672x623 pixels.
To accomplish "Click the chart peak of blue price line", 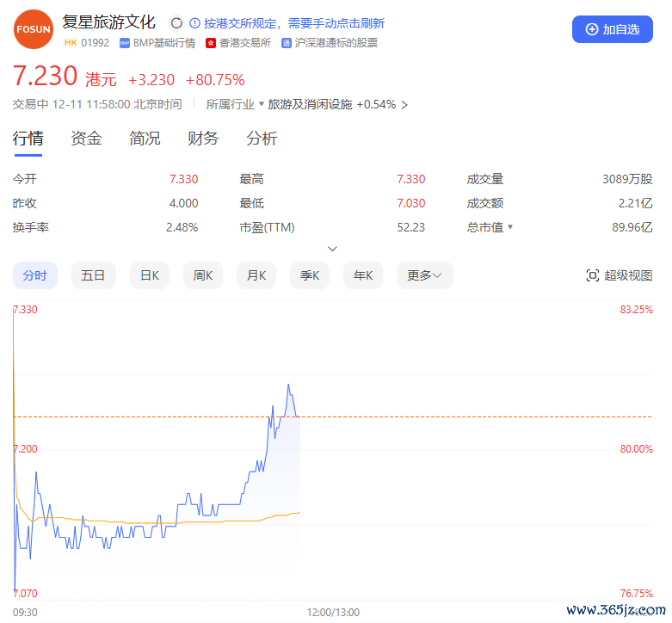I will (x=288, y=385).
